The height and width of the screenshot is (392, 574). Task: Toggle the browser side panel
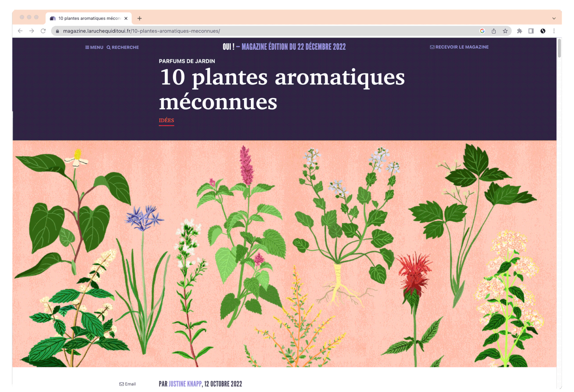[531, 31]
